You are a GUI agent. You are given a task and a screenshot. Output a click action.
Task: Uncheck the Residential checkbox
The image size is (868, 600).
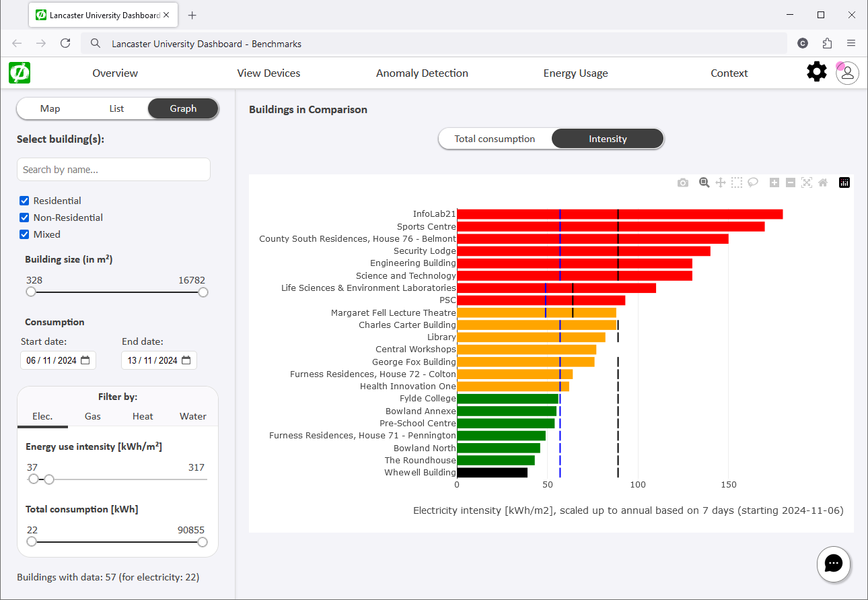click(x=25, y=201)
